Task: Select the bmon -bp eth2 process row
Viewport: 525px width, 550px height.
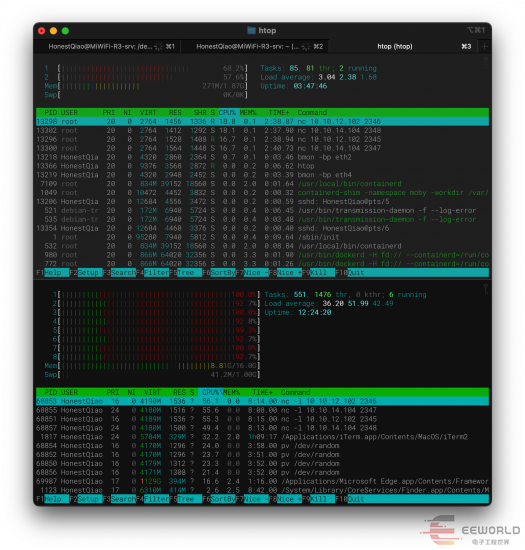Action: pyautogui.click(x=262, y=157)
